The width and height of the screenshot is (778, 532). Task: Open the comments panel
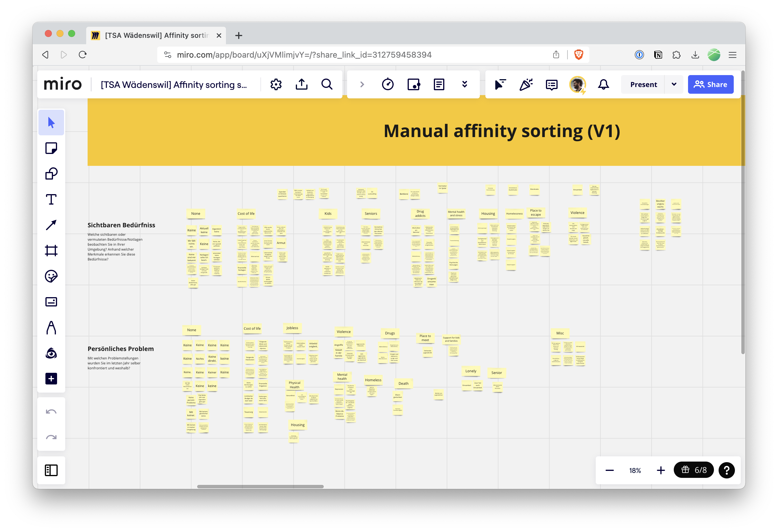click(x=551, y=84)
